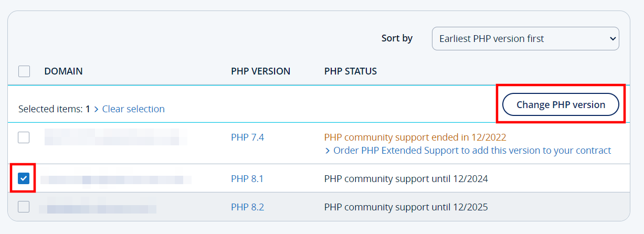644x234 pixels.
Task: Click 'PHP community support until 12/2025' text
Action: click(406, 207)
